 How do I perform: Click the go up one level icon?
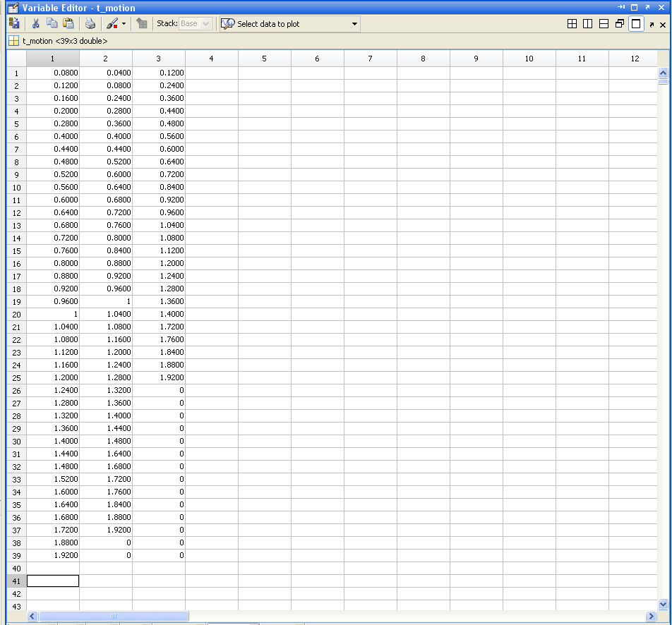[142, 23]
